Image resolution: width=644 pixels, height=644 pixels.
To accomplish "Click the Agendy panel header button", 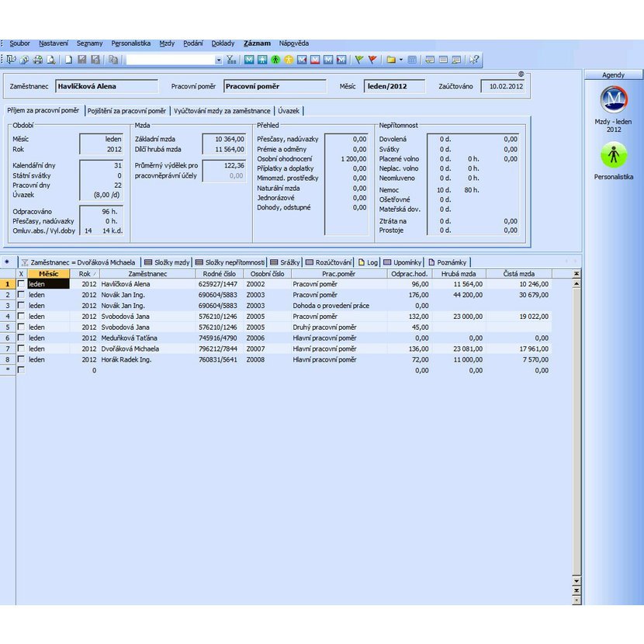I will click(x=613, y=75).
